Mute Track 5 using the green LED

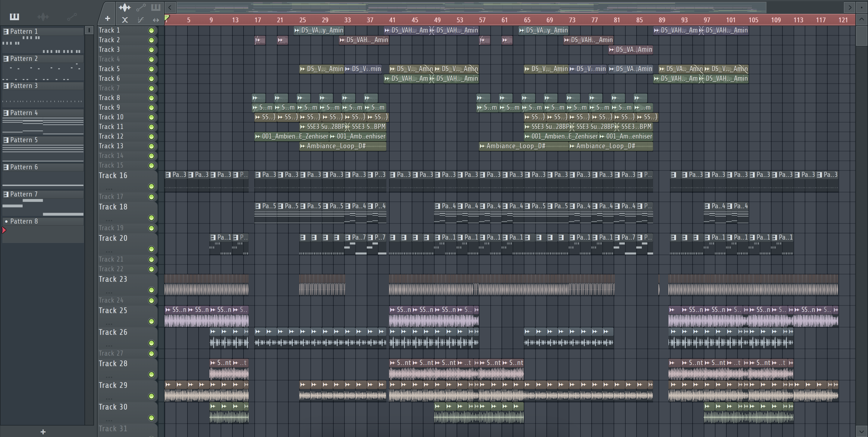click(152, 69)
